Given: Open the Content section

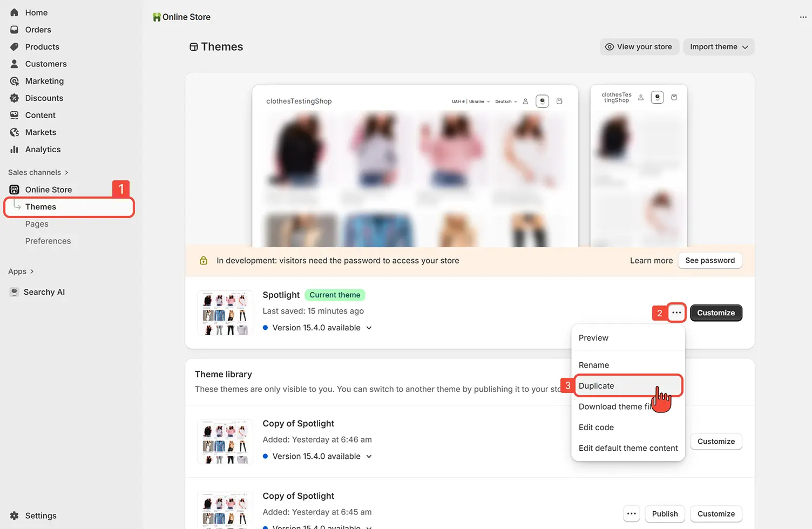Looking at the screenshot, I should 15,115.
